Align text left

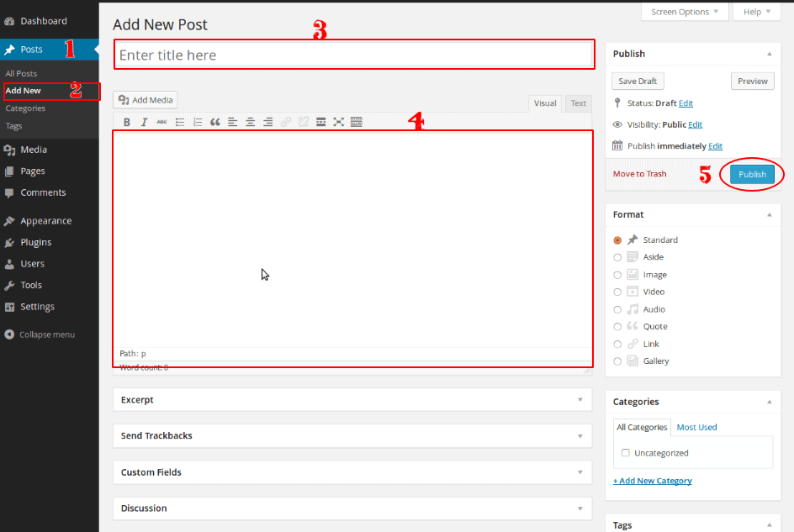tap(232, 122)
